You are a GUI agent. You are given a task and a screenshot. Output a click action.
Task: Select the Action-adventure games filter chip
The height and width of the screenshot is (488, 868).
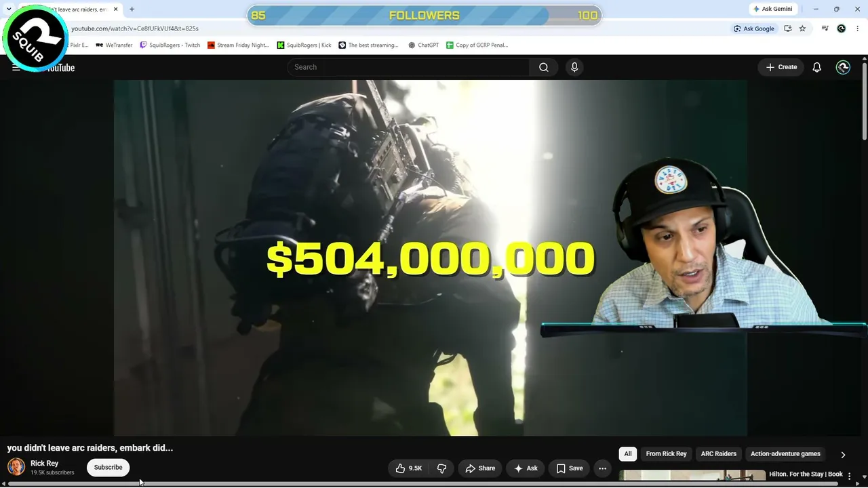click(x=785, y=454)
